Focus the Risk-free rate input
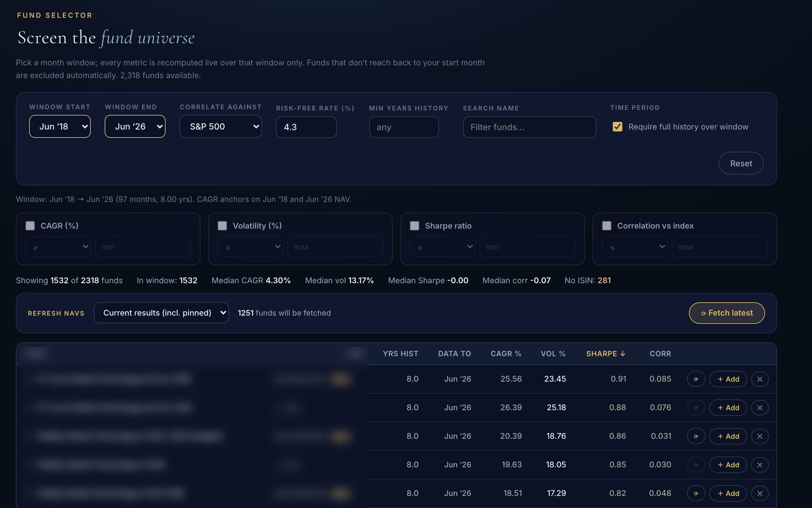The width and height of the screenshot is (812, 508). pos(306,127)
